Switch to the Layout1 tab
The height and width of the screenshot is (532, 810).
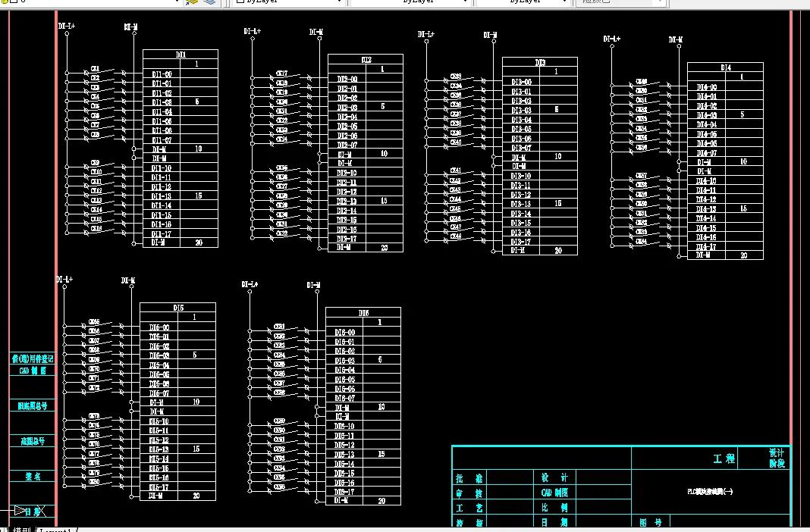(55, 530)
